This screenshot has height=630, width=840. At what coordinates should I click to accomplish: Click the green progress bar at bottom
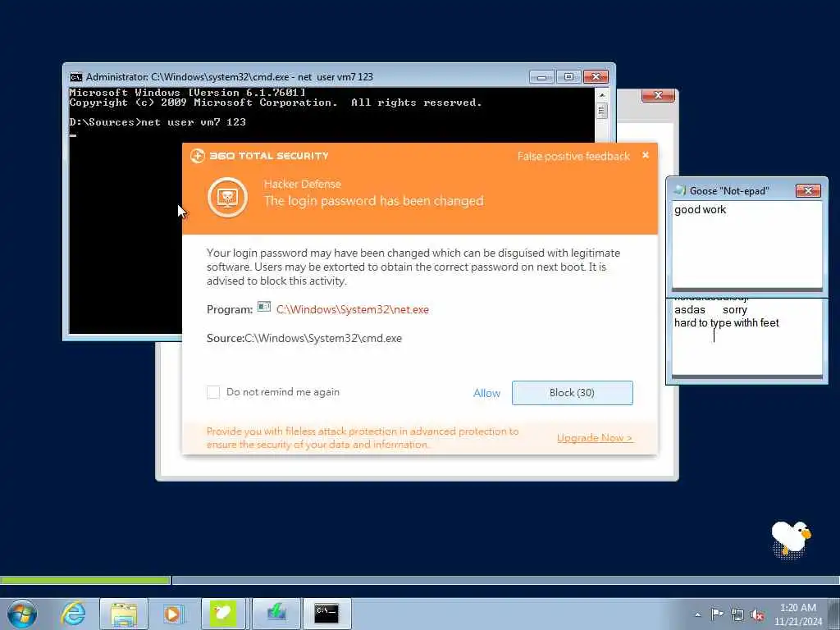point(85,580)
